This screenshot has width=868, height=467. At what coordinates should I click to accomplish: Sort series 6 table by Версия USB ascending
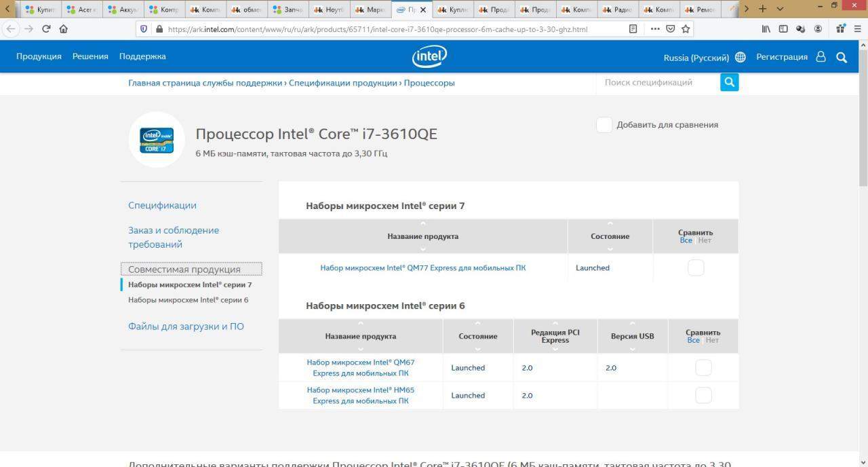point(633,324)
